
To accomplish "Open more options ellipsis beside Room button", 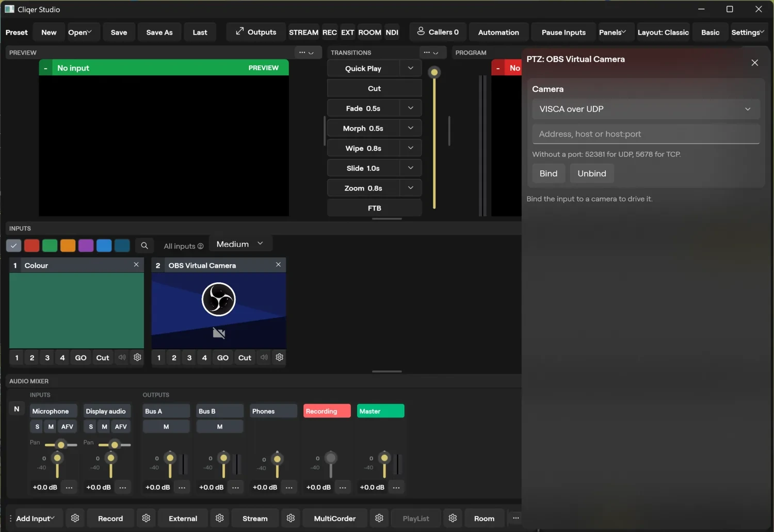I will coord(515,518).
